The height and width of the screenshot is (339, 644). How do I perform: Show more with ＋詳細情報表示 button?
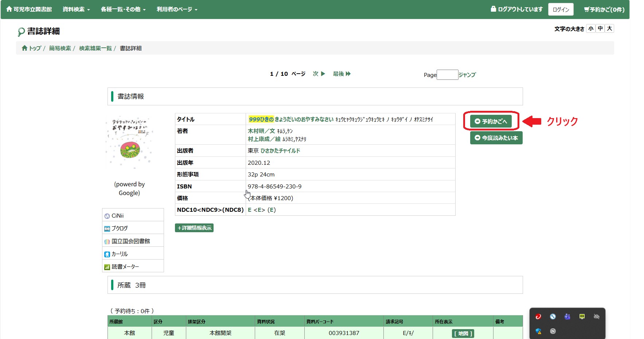194,228
